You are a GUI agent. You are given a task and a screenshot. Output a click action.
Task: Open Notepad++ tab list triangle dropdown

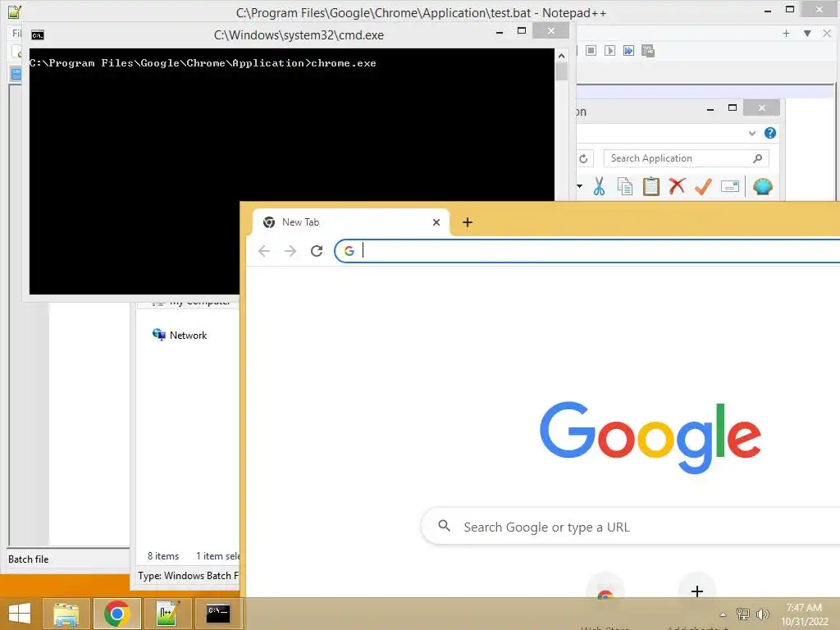coord(807,33)
